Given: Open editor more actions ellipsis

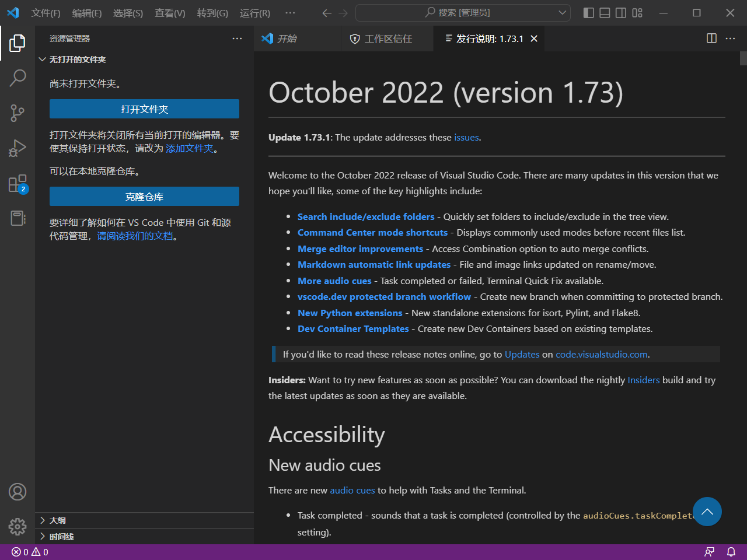Looking at the screenshot, I should (730, 38).
